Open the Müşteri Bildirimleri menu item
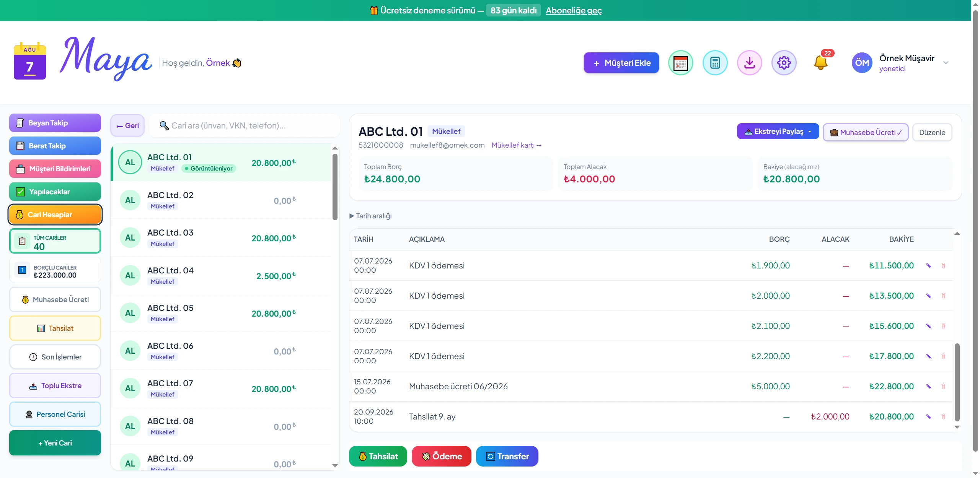The height and width of the screenshot is (478, 980). tap(55, 169)
